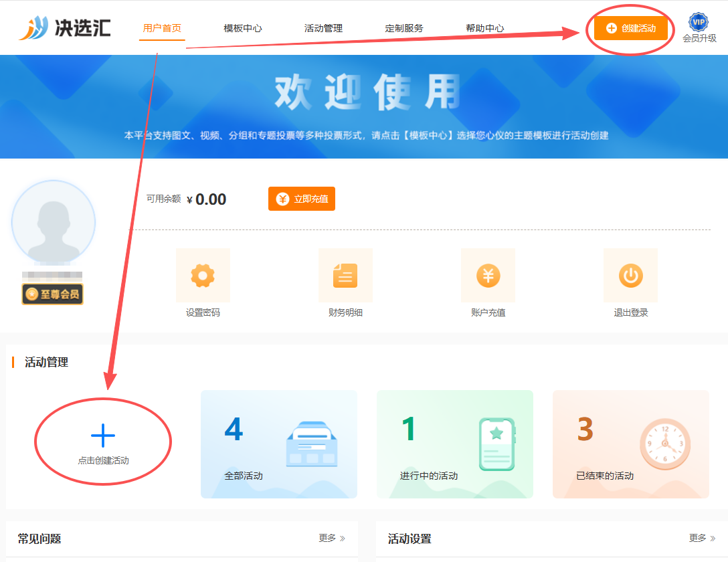This screenshot has height=562, width=728.
Task: Click the 立即充值 recharge button
Action: coord(302,199)
